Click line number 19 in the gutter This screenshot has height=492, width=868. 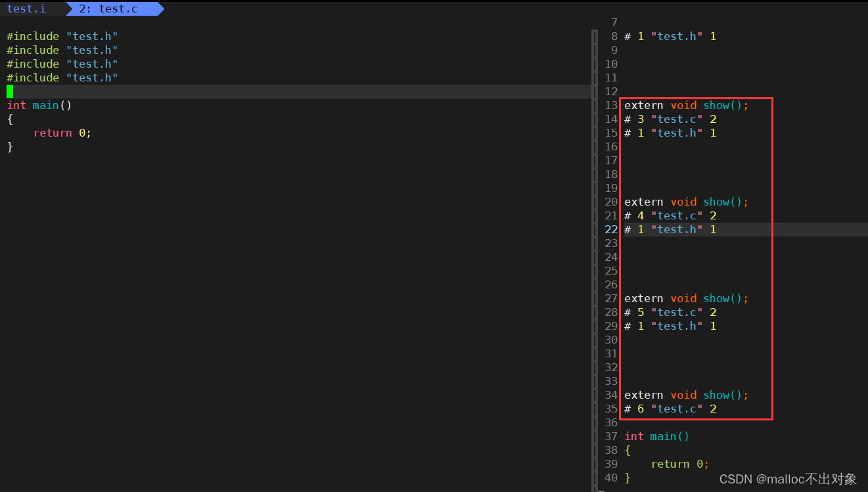611,188
